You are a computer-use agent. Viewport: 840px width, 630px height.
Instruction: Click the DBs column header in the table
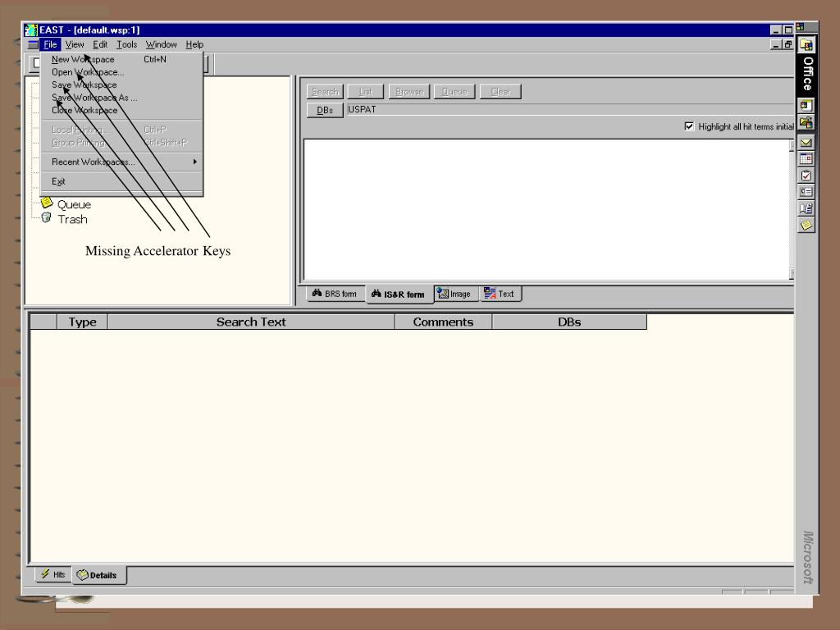[569, 322]
